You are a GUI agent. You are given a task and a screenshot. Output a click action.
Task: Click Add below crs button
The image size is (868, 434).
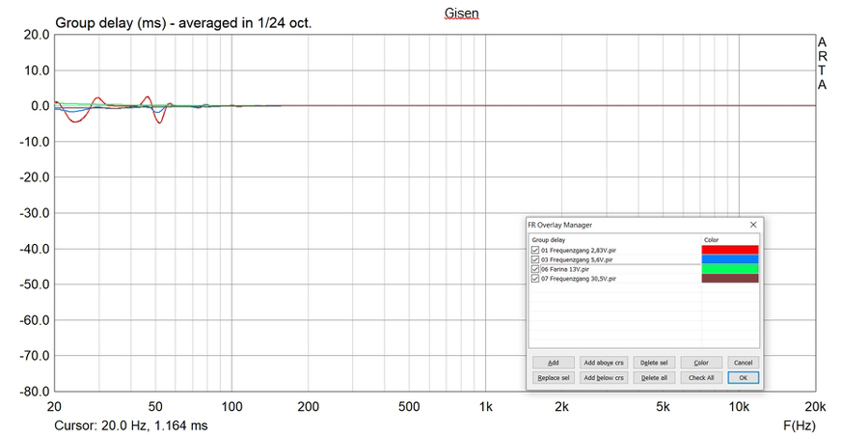point(603,377)
